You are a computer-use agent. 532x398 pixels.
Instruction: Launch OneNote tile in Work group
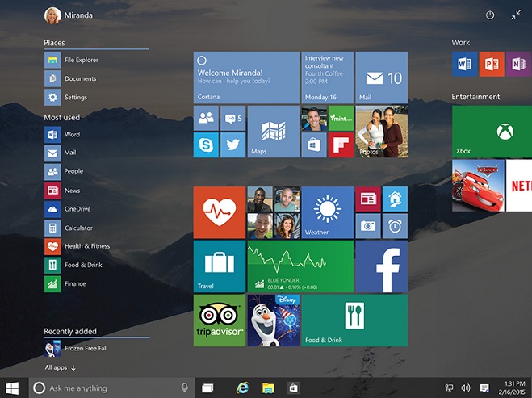(519, 64)
